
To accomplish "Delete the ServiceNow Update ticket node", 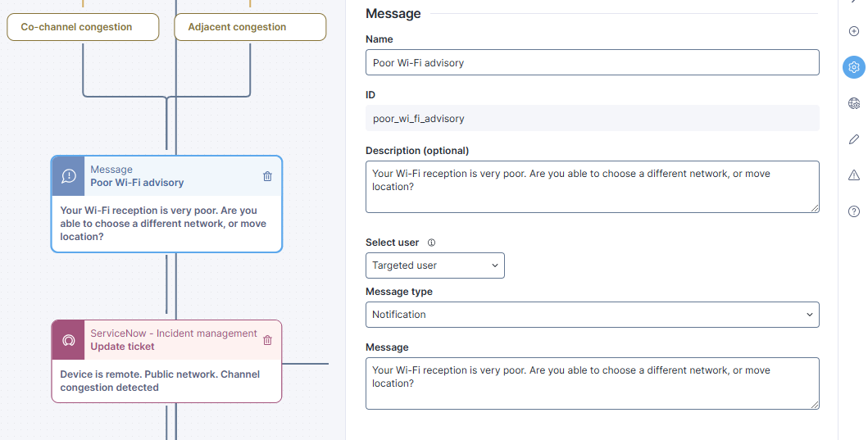I will coord(267,340).
